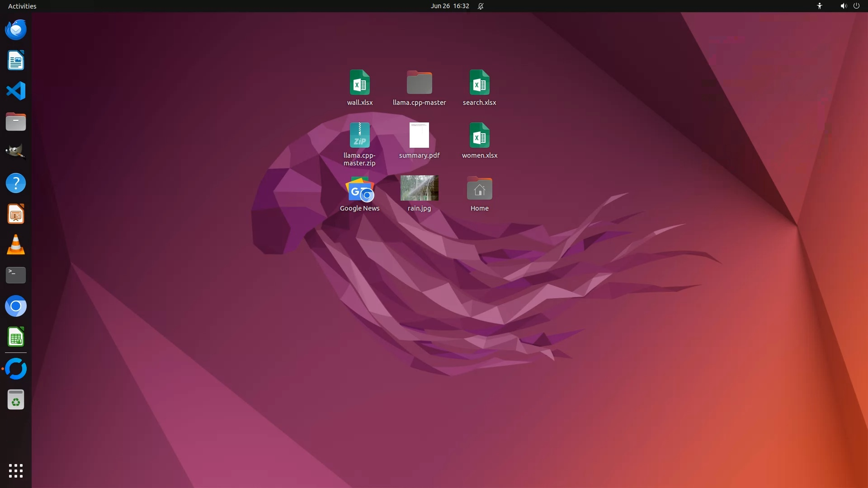Open VLC media player icon
The image size is (868, 488).
click(16, 245)
